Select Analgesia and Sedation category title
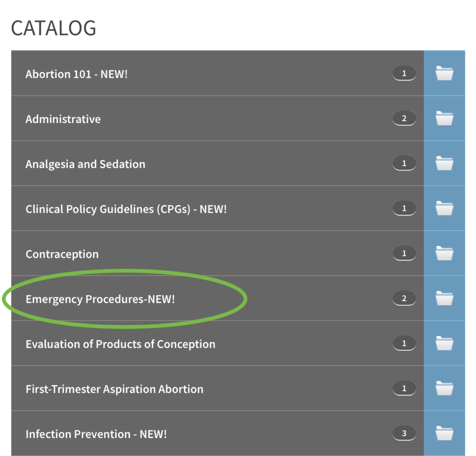Viewport: 476px width, 456px height. 86,164
